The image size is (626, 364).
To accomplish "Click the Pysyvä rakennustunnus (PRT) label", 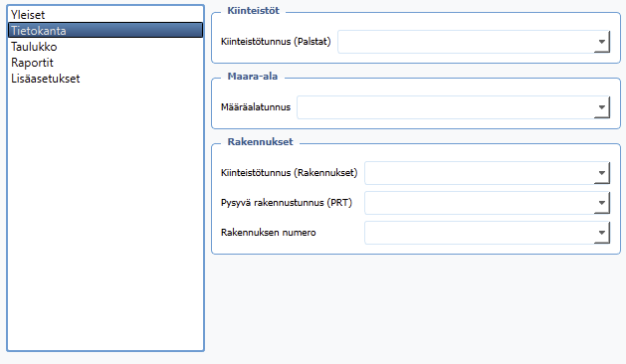I will point(287,203).
